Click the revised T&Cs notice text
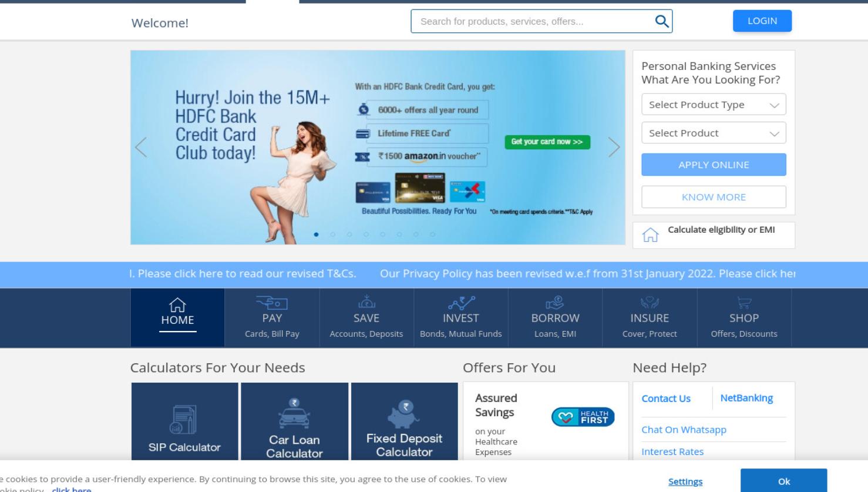This screenshot has height=492, width=868. pyautogui.click(x=243, y=274)
